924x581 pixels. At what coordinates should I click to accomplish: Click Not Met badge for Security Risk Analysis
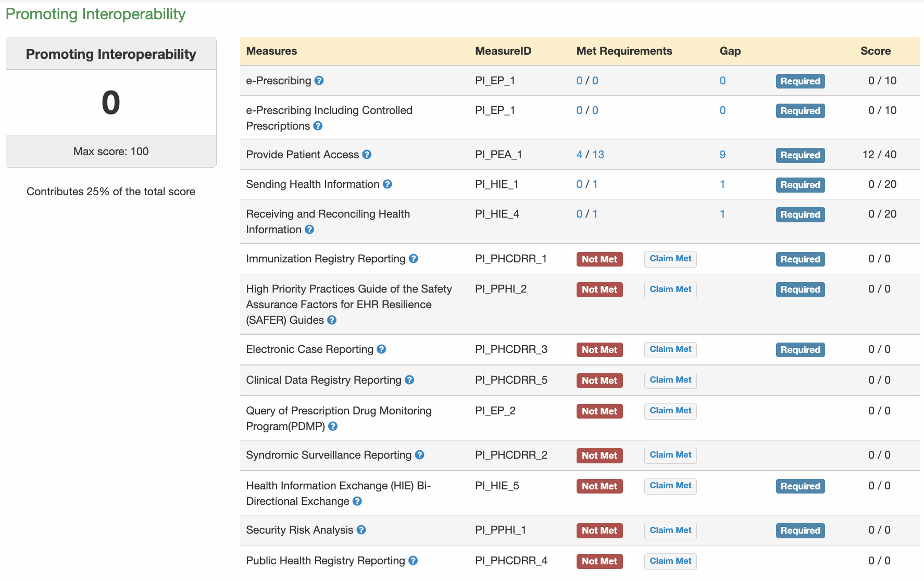point(600,531)
